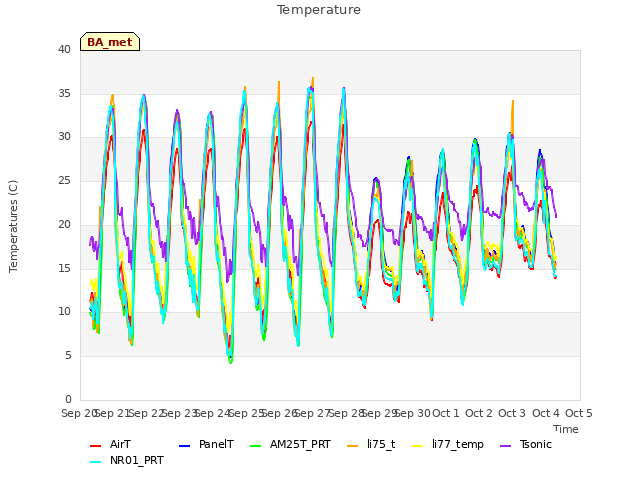640x480 pixels.
Task: Click the 0 y-axis tick label
Action: tap(68, 399)
